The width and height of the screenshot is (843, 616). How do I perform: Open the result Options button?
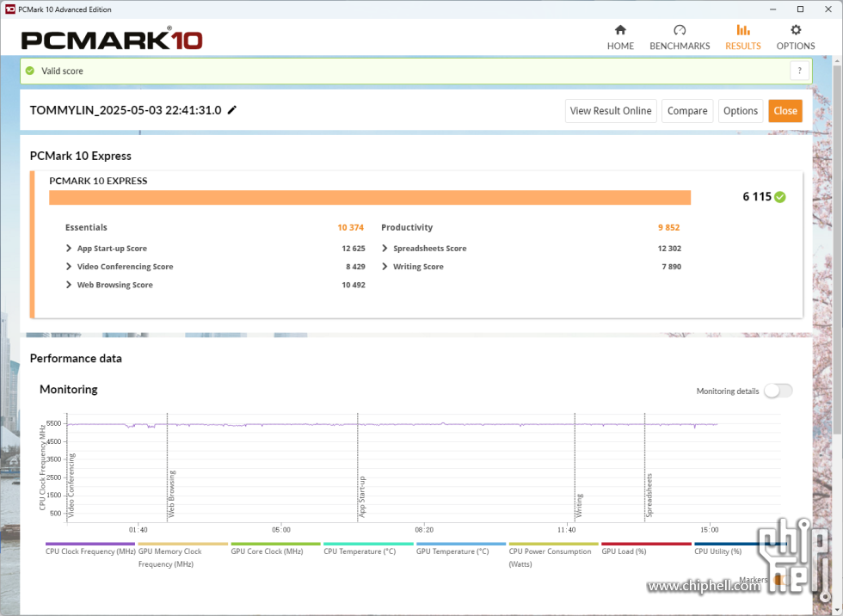click(x=741, y=111)
